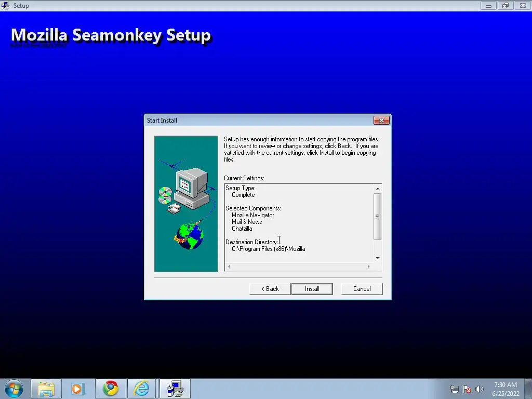Click the vertical scrollbar thumb in Current Settings
The width and height of the screenshot is (532, 399).
point(378,217)
